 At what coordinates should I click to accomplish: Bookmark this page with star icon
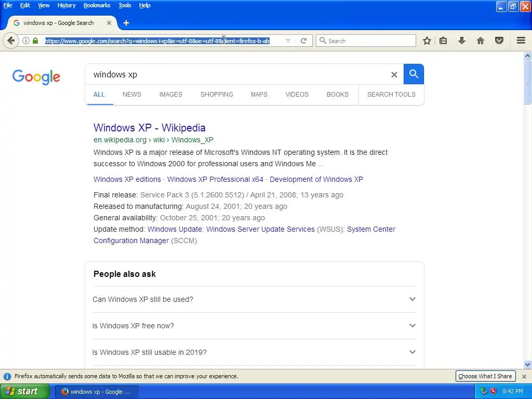coord(427,41)
